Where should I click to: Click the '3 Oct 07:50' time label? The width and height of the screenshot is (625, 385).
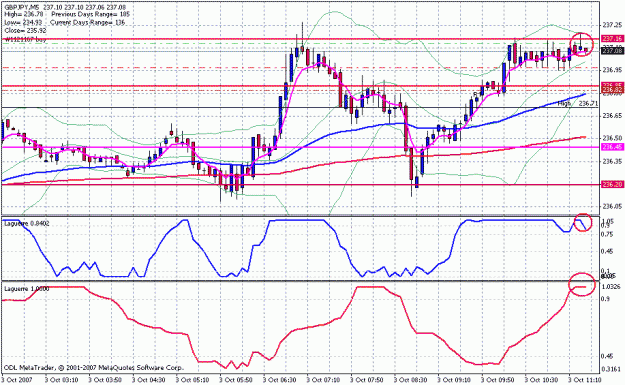point(367,380)
